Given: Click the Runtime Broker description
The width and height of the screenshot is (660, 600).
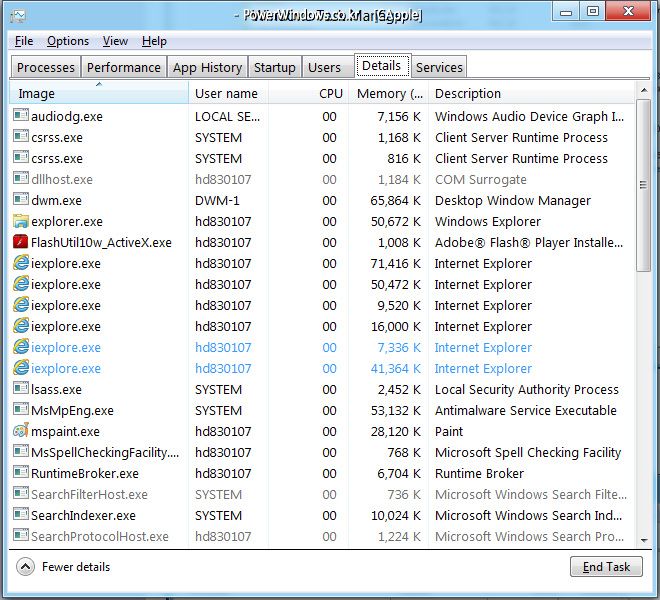Looking at the screenshot, I should tap(479, 473).
